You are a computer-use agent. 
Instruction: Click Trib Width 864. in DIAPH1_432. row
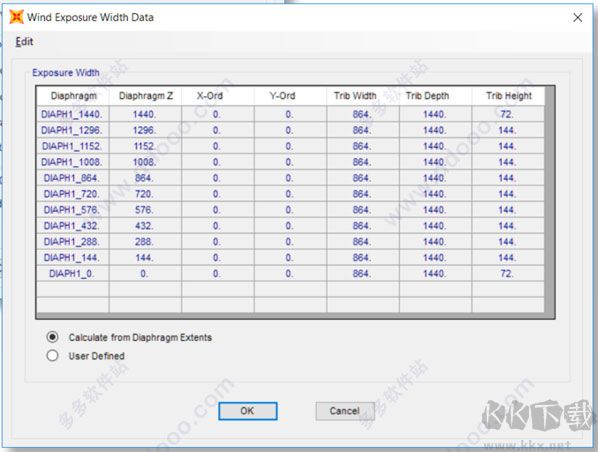click(x=363, y=226)
